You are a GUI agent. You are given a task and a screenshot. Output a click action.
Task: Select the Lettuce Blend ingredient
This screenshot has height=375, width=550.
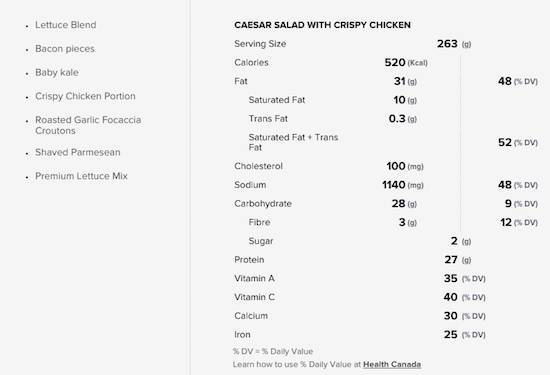pyautogui.click(x=66, y=25)
